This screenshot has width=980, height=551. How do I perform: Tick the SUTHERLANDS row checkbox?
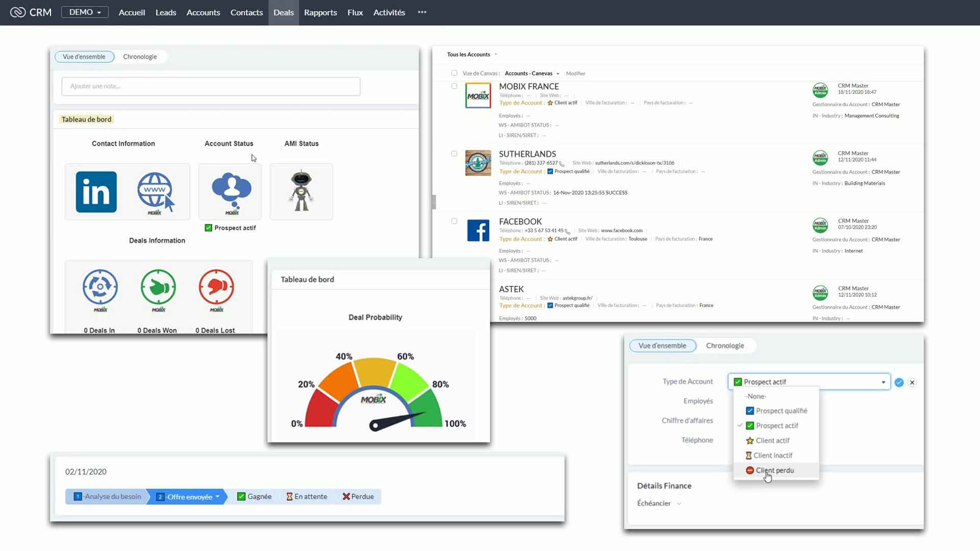tap(454, 154)
